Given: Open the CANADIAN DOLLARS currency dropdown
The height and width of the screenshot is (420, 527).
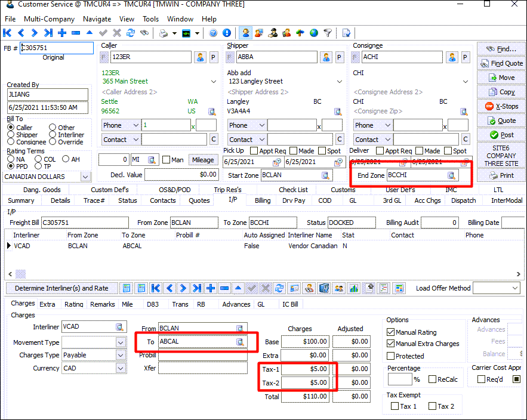Looking at the screenshot, I should (85, 177).
